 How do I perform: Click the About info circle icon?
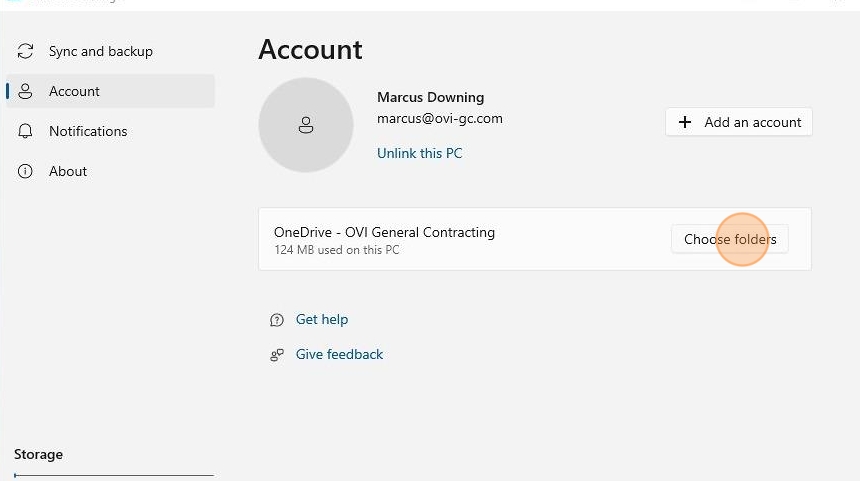(26, 171)
